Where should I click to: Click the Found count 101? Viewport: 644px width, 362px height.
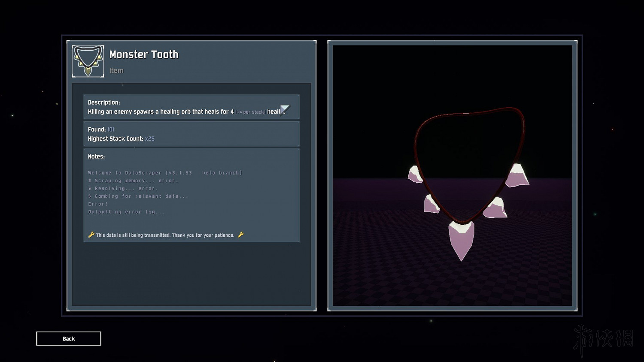tap(111, 130)
